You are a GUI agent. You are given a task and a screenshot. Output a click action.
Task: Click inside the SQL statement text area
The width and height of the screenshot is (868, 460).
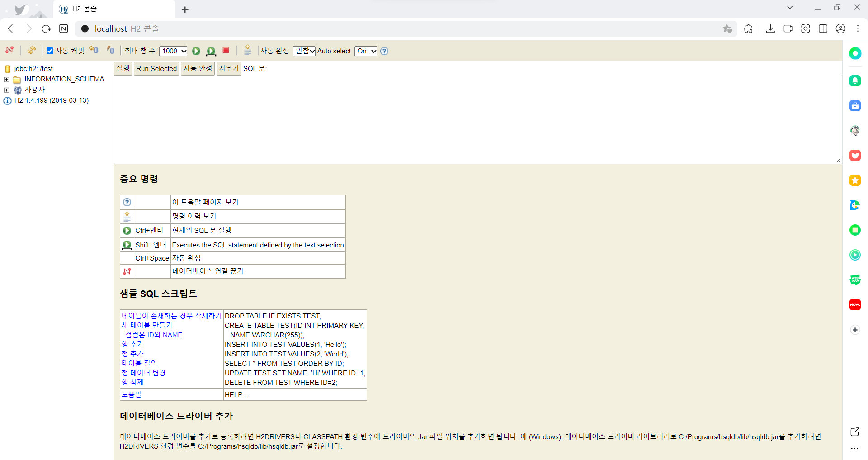pyautogui.click(x=478, y=119)
